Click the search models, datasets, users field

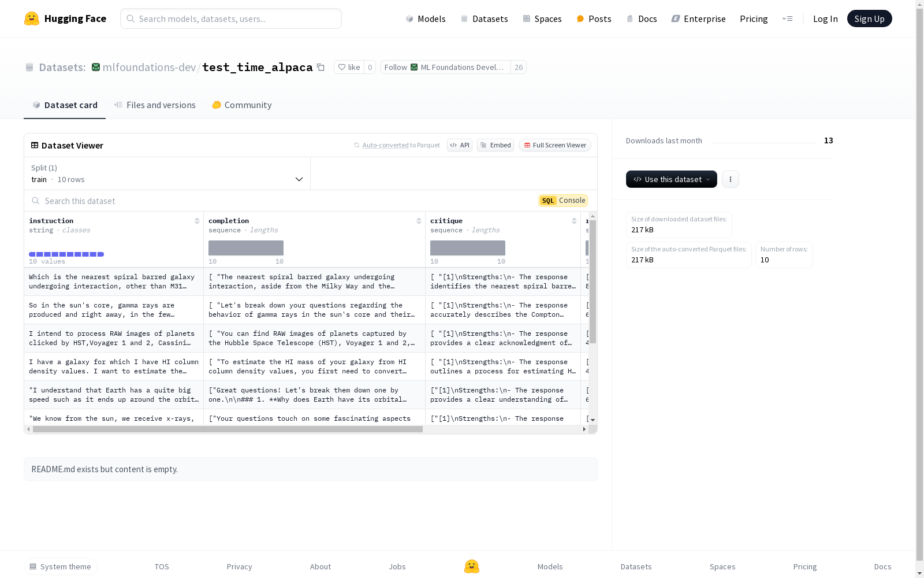click(231, 18)
